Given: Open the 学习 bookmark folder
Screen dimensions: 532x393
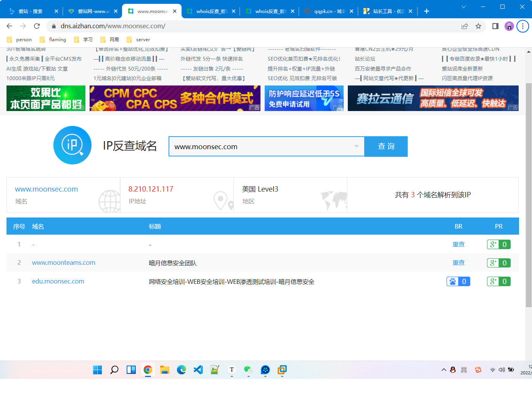Looking at the screenshot, I should (83, 39).
